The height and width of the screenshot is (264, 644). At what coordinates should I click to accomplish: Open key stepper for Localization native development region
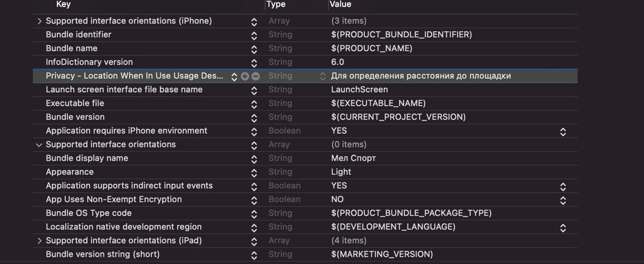[x=254, y=228]
